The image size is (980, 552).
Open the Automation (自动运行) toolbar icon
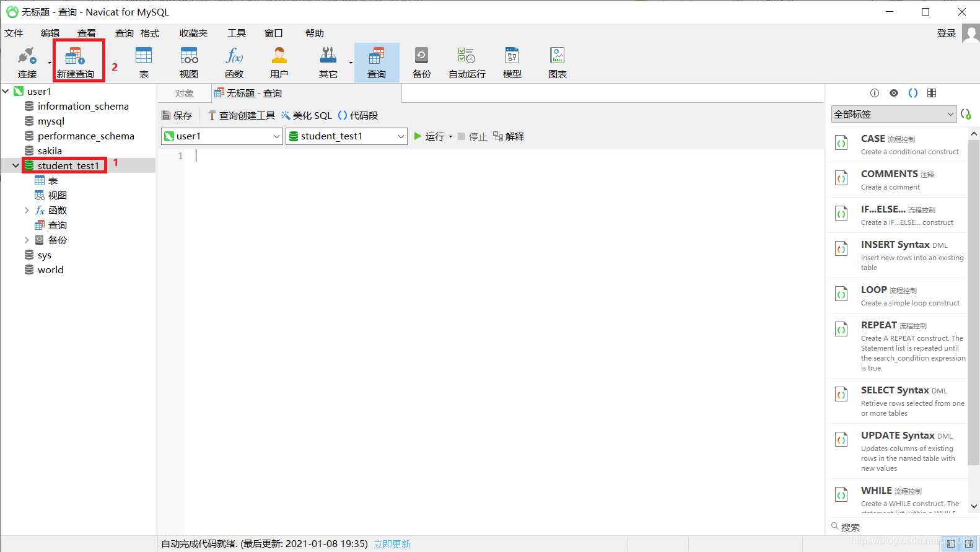[467, 63]
